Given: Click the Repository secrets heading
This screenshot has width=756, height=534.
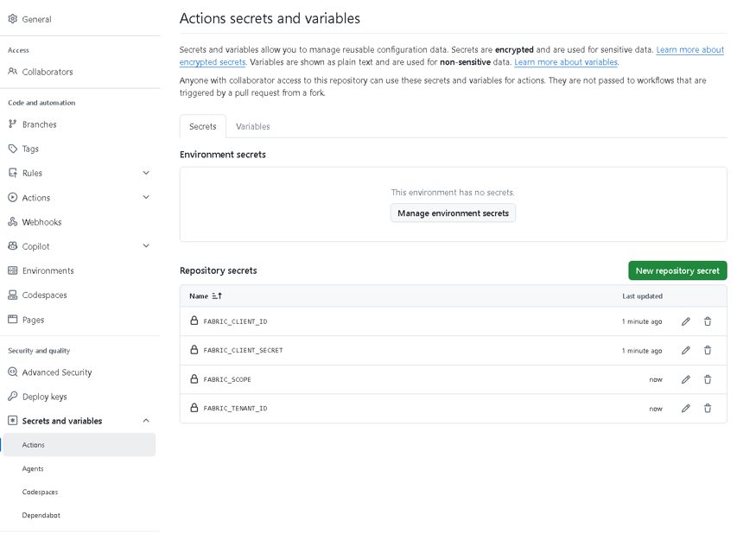Looking at the screenshot, I should (x=219, y=270).
